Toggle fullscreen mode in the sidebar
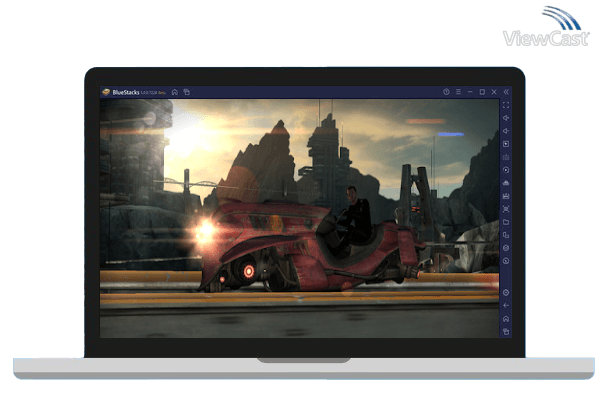The image size is (602, 414). point(506,105)
